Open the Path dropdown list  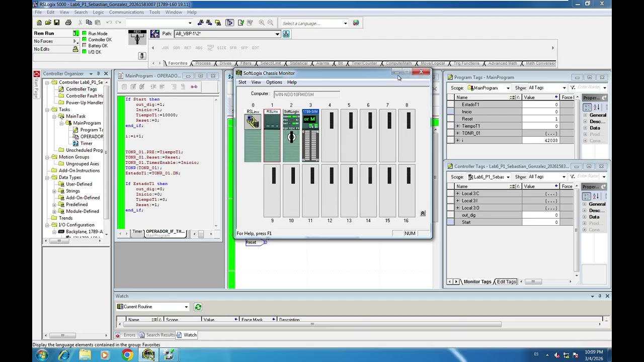277,34
